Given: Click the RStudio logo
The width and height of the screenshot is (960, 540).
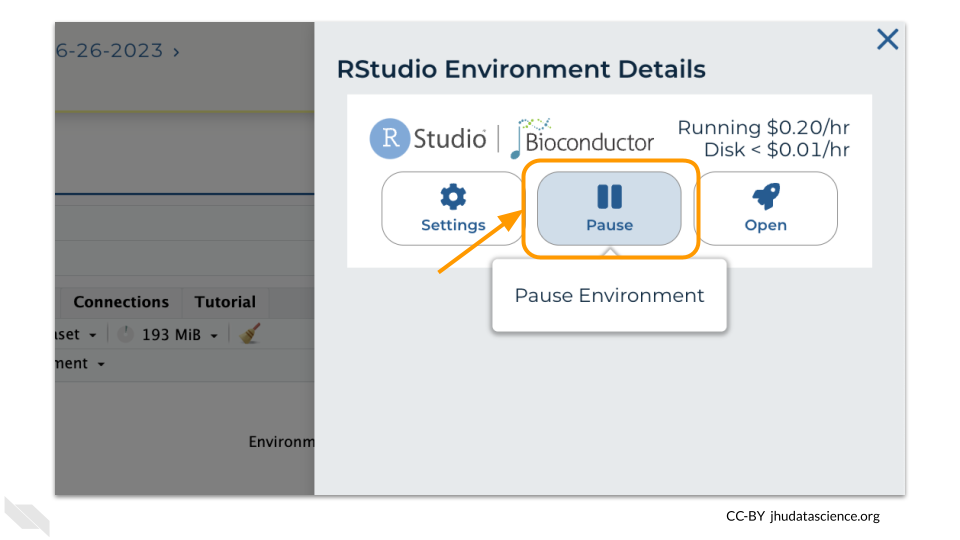Looking at the screenshot, I should [x=428, y=138].
